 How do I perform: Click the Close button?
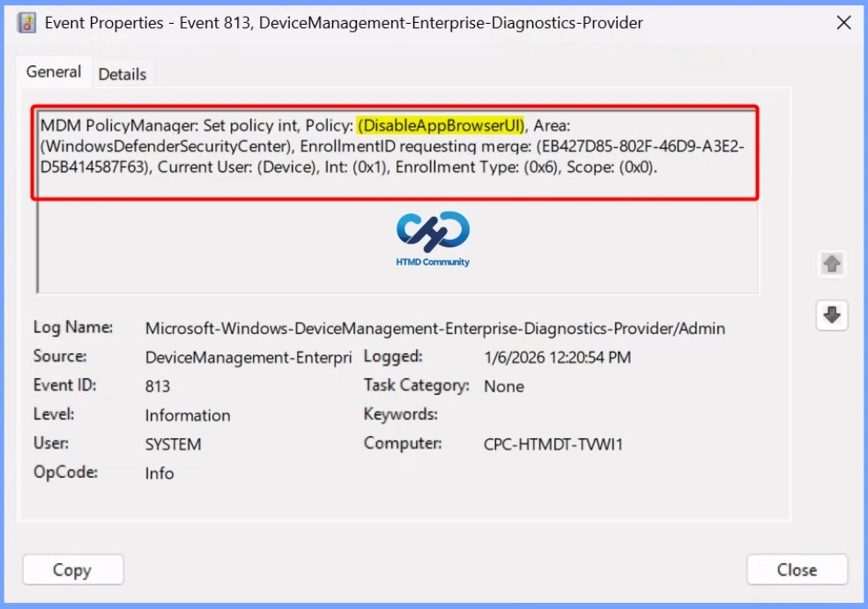point(796,569)
